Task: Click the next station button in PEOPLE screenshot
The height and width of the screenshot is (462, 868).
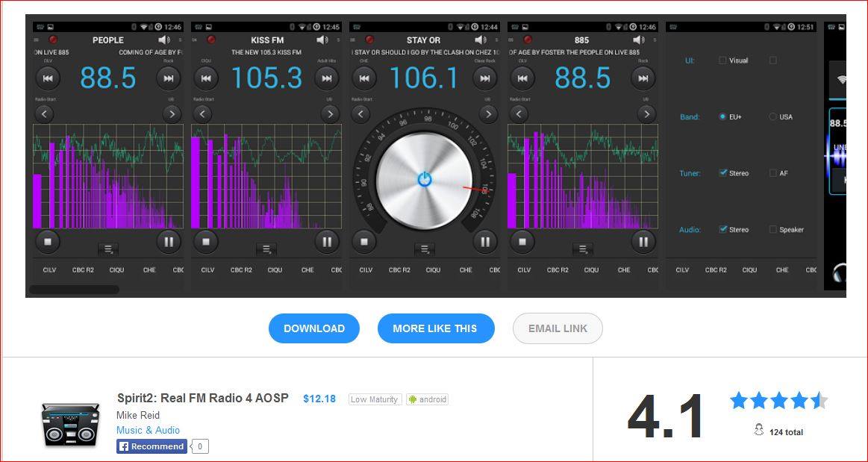Action: click(x=168, y=78)
